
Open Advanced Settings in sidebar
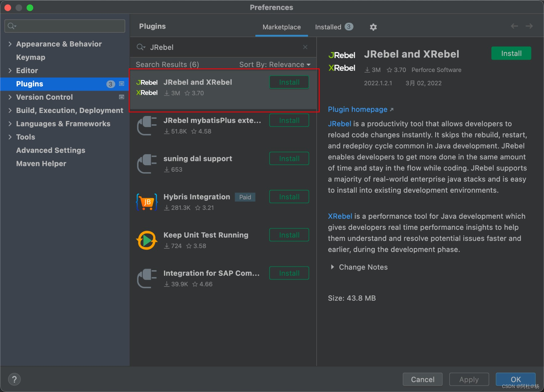(x=51, y=150)
